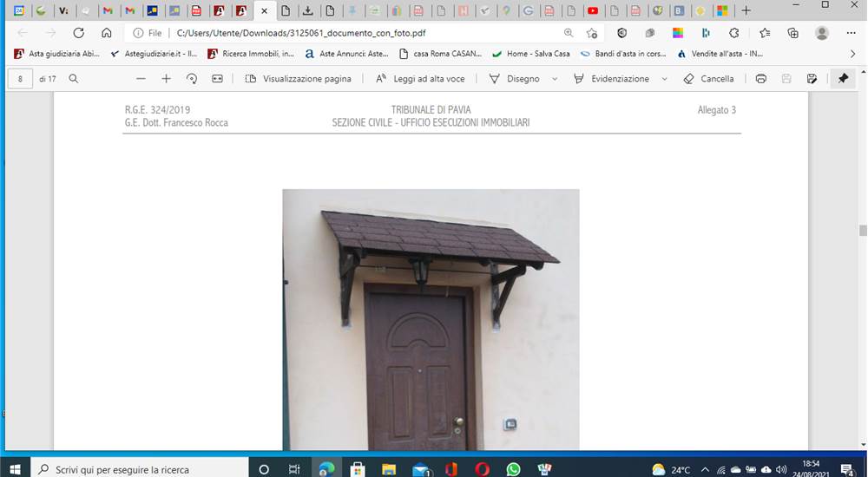Open the 24°C weather widget
This screenshot has width=868, height=477.
click(671, 470)
